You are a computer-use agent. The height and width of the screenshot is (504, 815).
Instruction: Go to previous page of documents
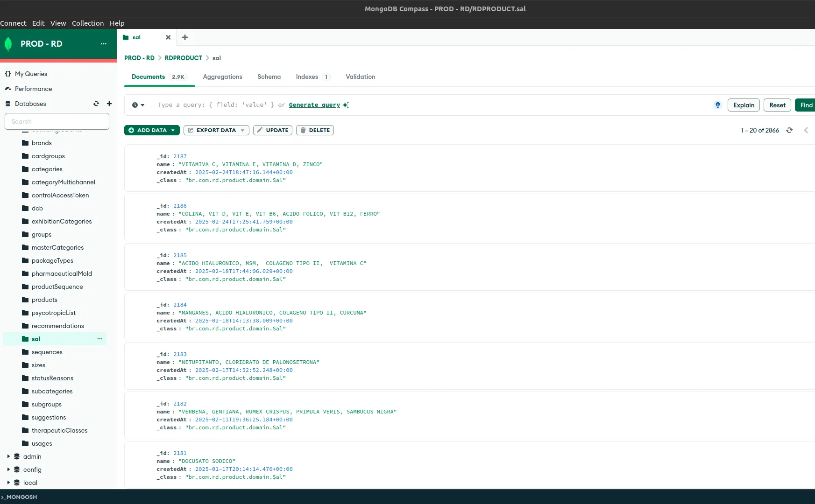coord(806,130)
